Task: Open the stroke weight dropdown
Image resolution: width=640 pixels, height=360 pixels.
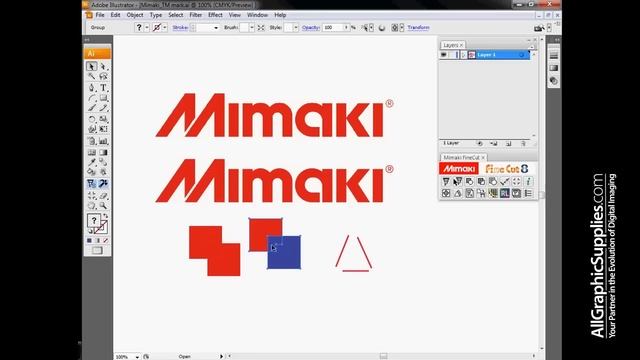Action: pos(216,27)
